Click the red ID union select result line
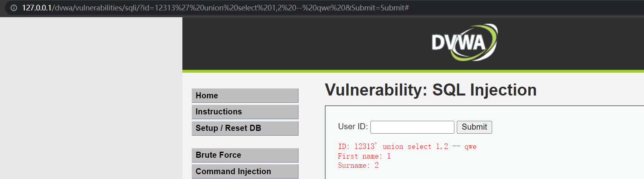The width and height of the screenshot is (644, 179). pos(407,146)
